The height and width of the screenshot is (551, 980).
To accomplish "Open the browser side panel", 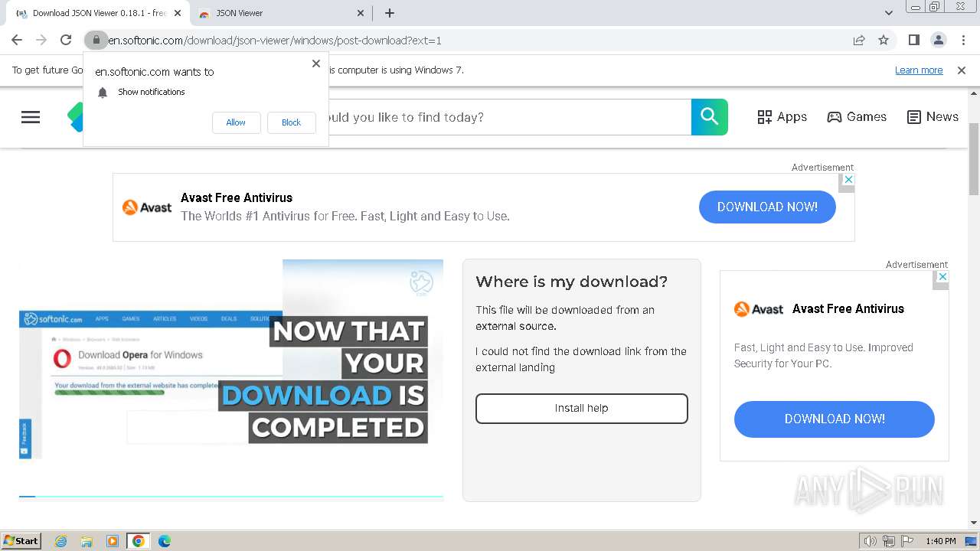I will [913, 40].
